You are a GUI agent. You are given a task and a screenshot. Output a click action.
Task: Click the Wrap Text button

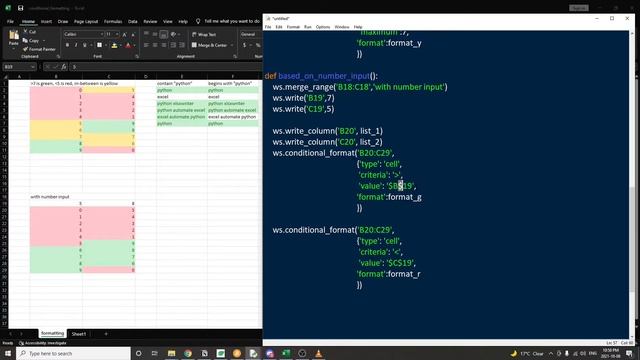pyautogui.click(x=204, y=34)
